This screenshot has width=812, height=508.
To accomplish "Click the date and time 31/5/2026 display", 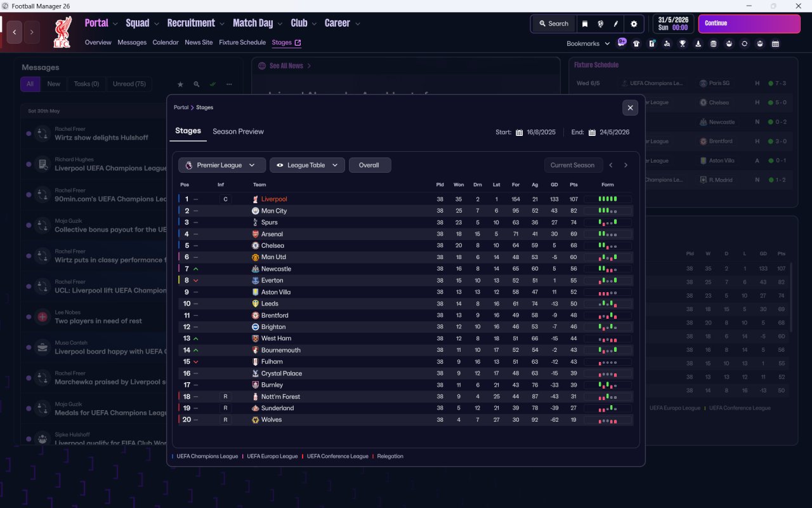I will click(673, 24).
